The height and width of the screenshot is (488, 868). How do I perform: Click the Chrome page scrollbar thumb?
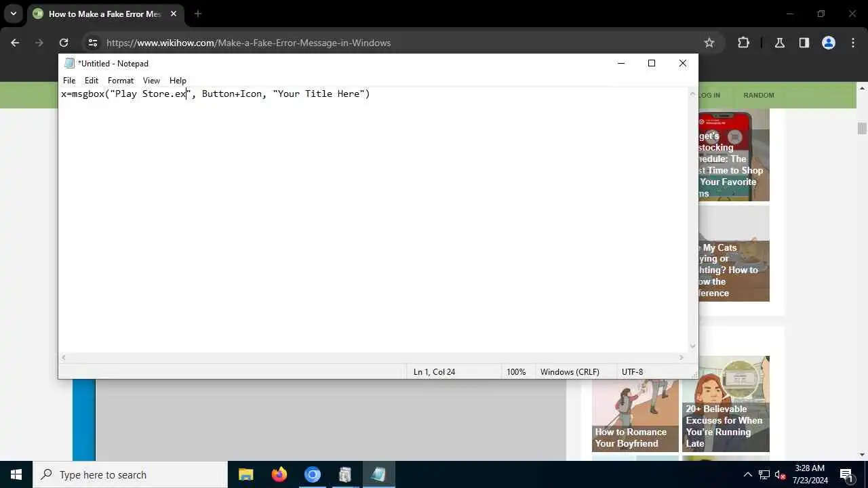pyautogui.click(x=862, y=128)
